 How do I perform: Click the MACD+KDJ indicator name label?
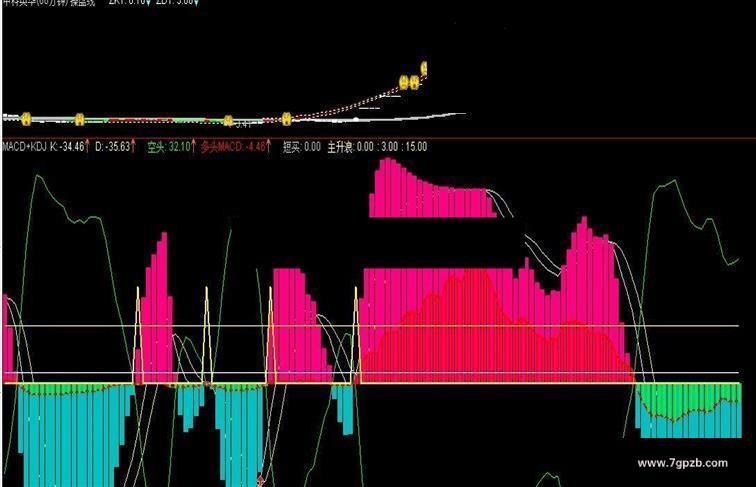25,147
